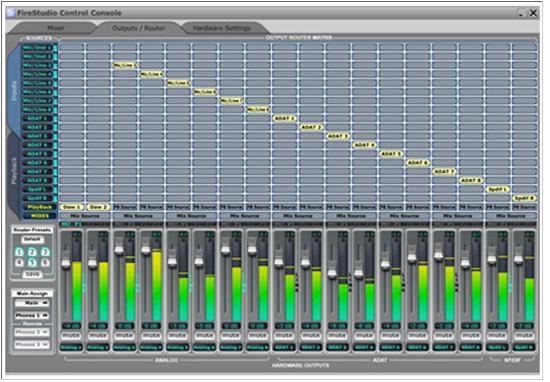Mute the Analog 6 output channel
This screenshot has height=382, width=550.
pyautogui.click(x=204, y=336)
